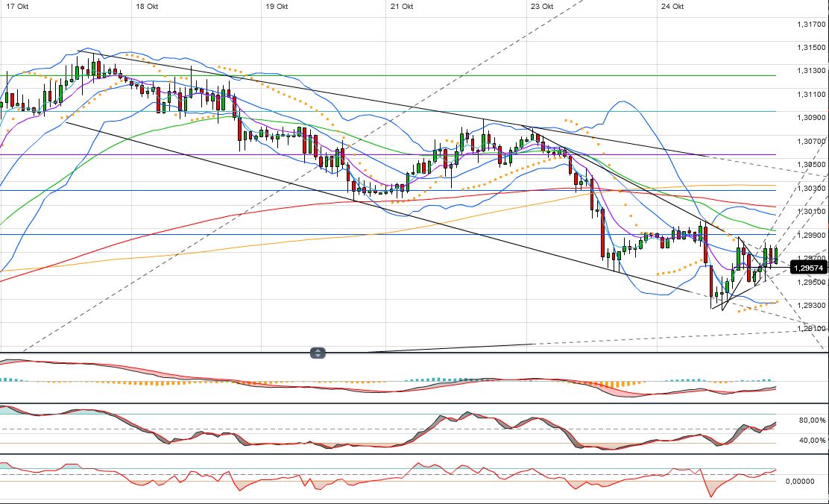Click the 1,29300 price axis label
The width and height of the screenshot is (829, 504).
pyautogui.click(x=808, y=306)
